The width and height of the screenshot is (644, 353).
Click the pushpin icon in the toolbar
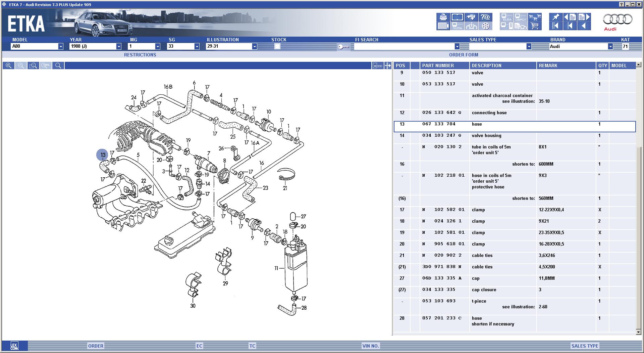556,17
